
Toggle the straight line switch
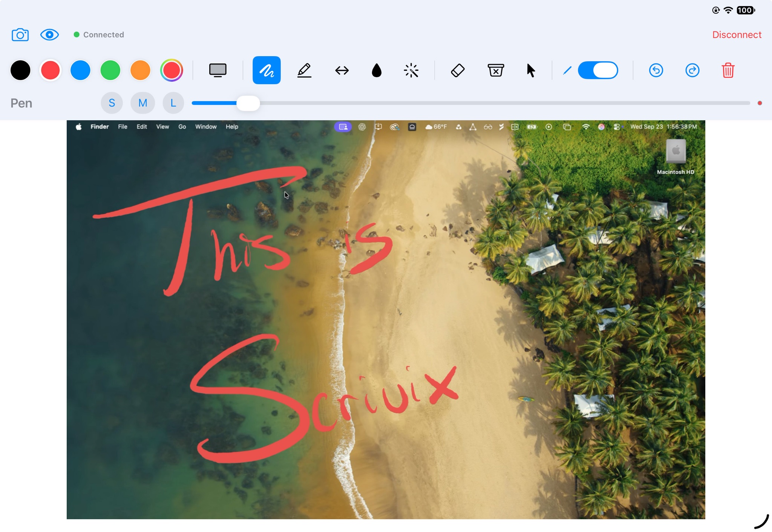[598, 70]
